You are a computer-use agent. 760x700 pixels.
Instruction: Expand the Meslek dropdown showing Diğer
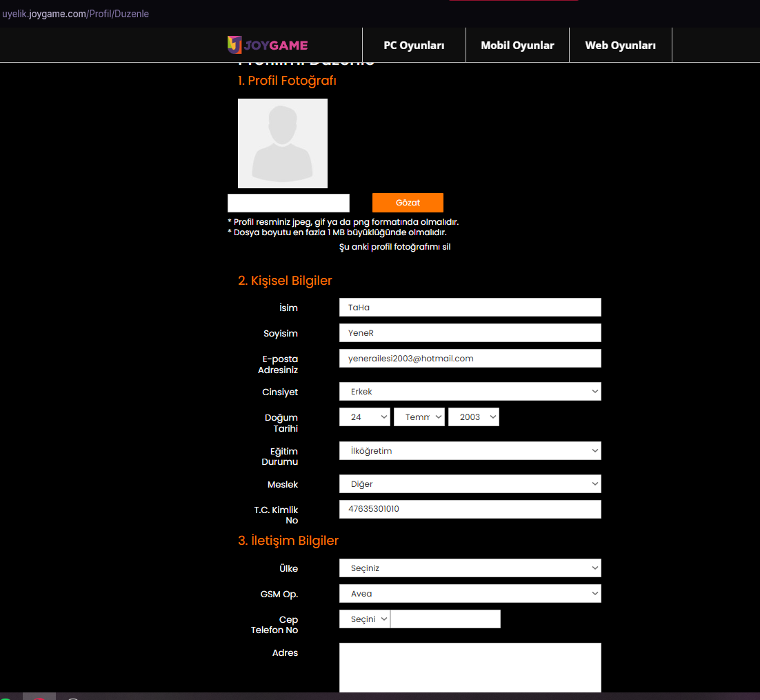470,484
